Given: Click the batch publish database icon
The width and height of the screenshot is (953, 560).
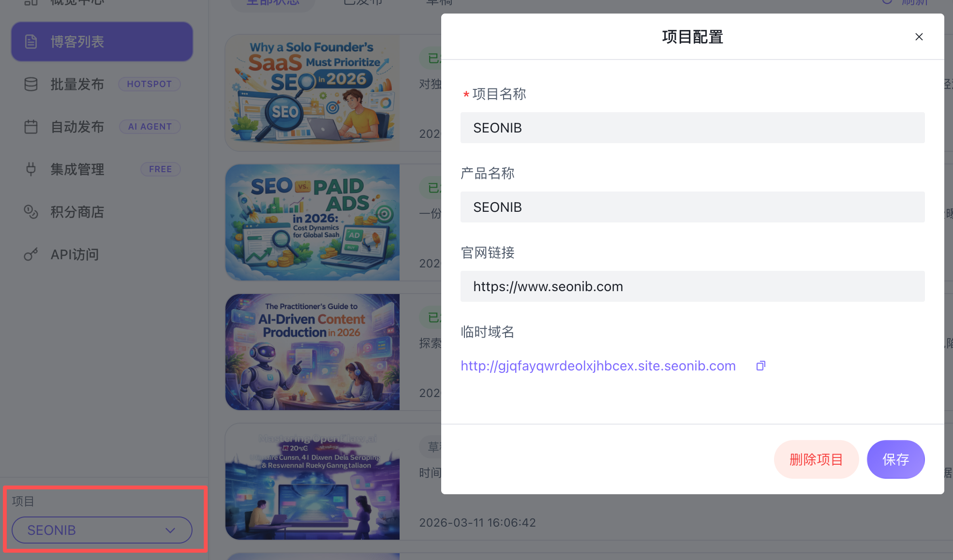Looking at the screenshot, I should [31, 84].
